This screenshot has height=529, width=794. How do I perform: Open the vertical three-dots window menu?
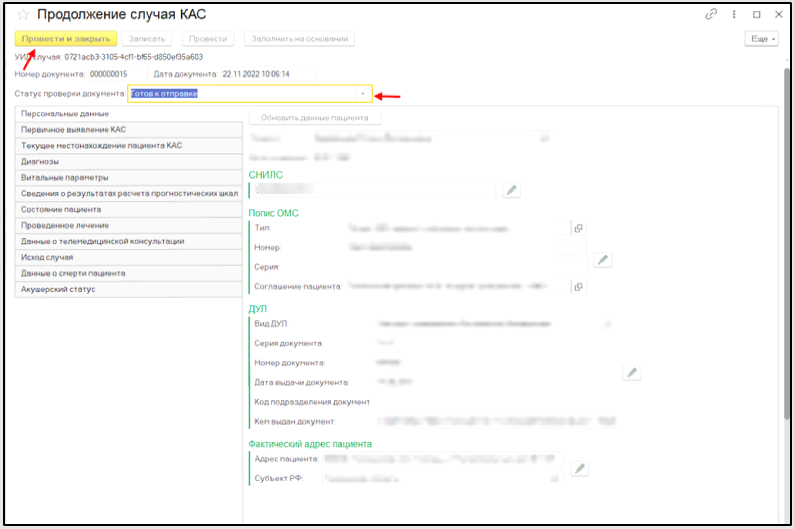click(733, 15)
